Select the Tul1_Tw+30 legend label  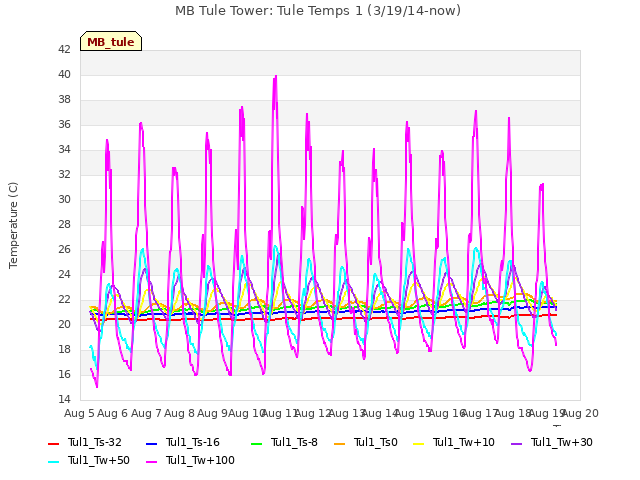pyautogui.click(x=562, y=442)
